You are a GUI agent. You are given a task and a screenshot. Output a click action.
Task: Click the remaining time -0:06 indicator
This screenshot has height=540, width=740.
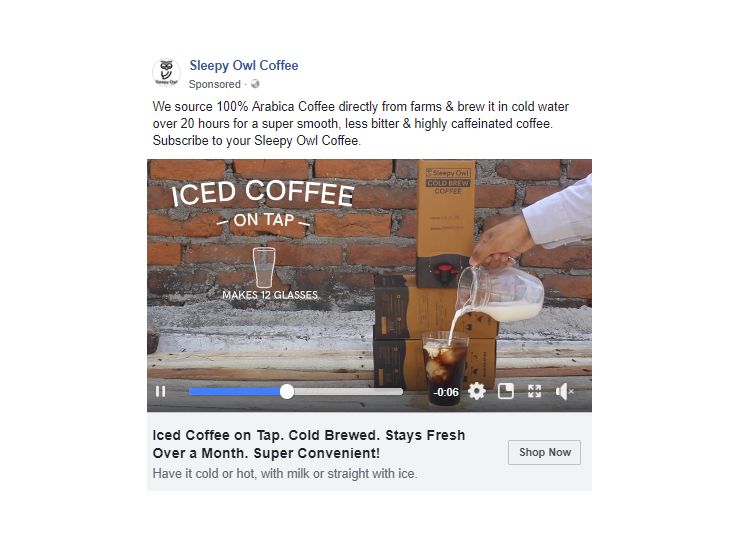(x=446, y=392)
